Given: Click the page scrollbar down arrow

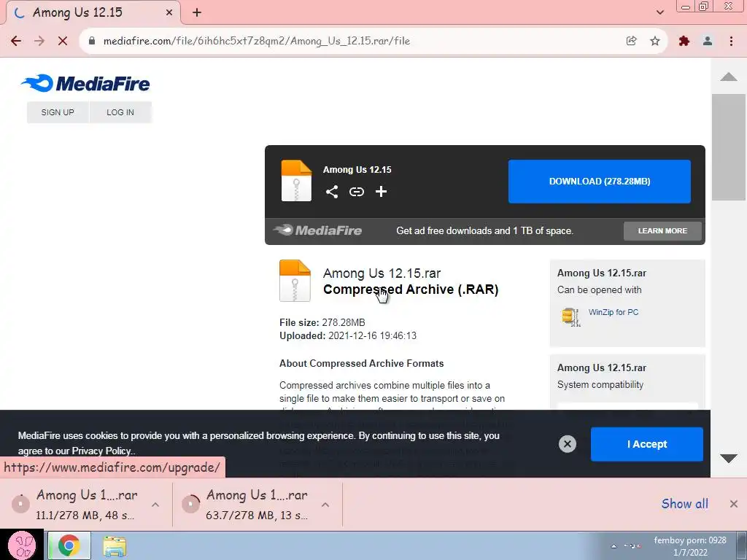Looking at the screenshot, I should [729, 459].
